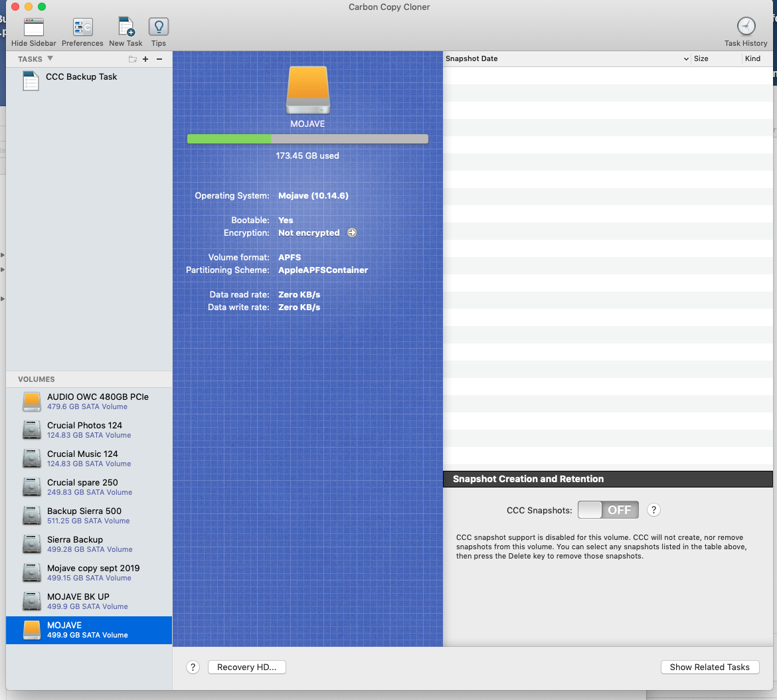Click the AUDIO OWC 480GB PCIe drive icon
The width and height of the screenshot is (777, 700).
pos(32,402)
